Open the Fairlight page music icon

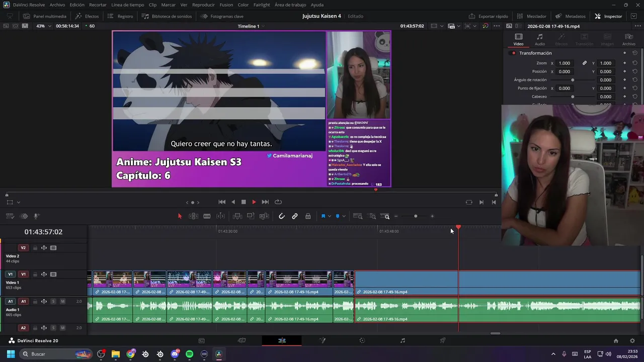click(x=403, y=340)
